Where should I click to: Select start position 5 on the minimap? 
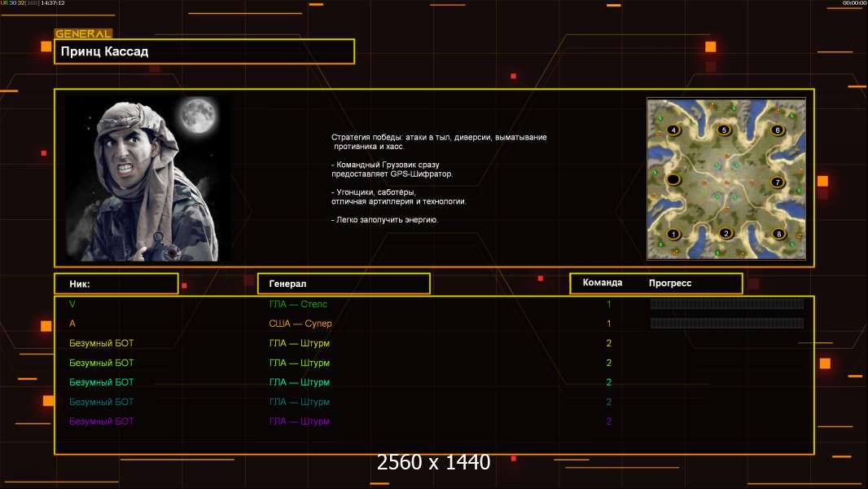pyautogui.click(x=724, y=130)
